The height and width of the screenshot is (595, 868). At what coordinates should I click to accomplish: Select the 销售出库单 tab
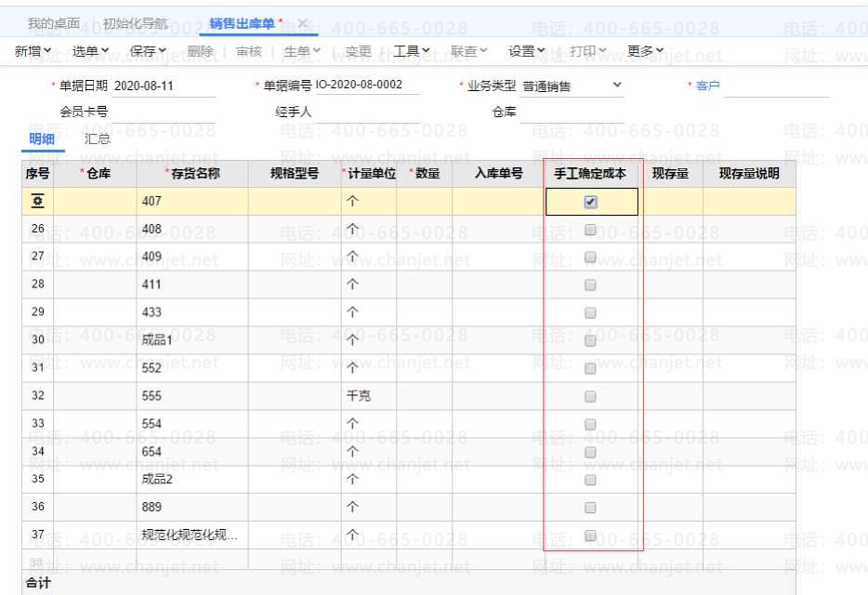(x=242, y=23)
